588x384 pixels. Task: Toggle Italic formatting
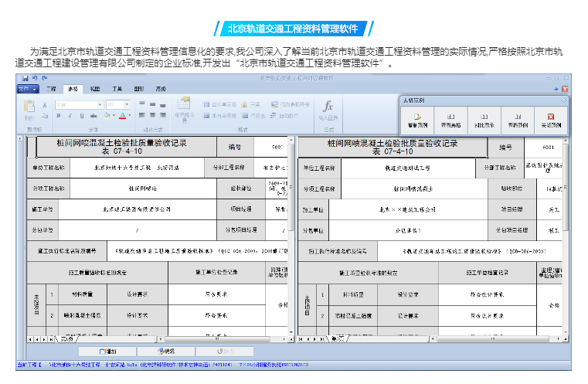coord(70,116)
